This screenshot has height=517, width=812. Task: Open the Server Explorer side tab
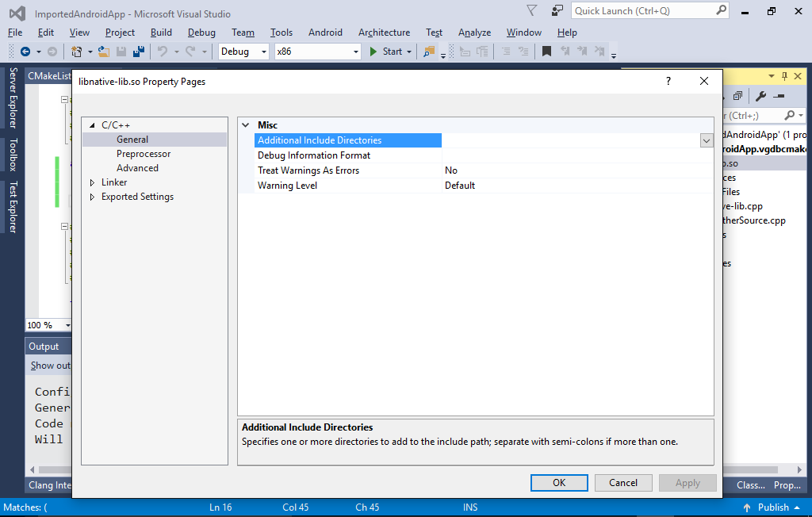click(13, 98)
